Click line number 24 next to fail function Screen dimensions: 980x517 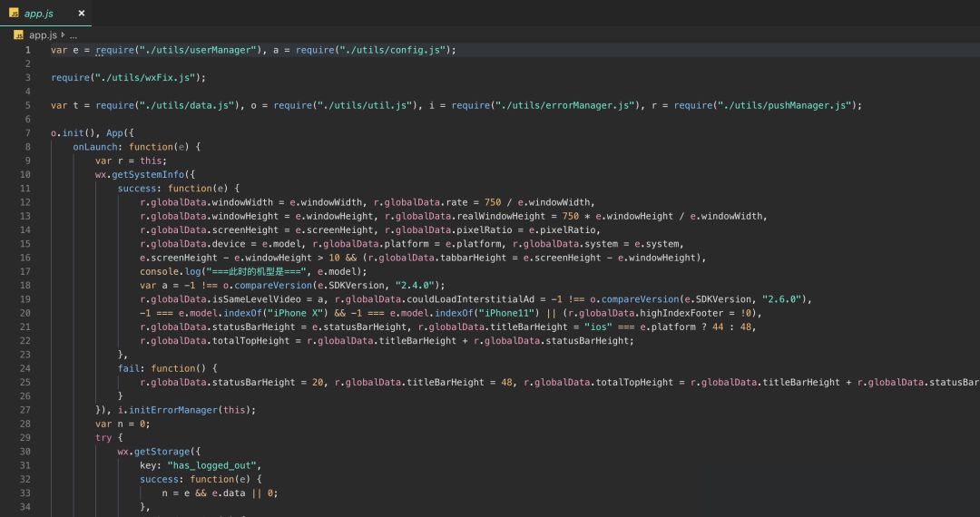[25, 368]
